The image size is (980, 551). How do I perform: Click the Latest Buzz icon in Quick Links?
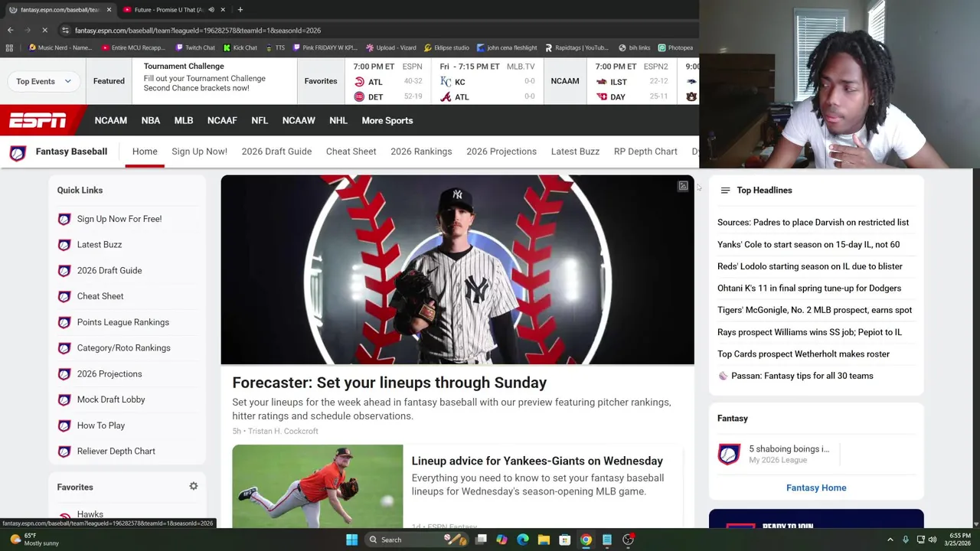[x=64, y=245]
